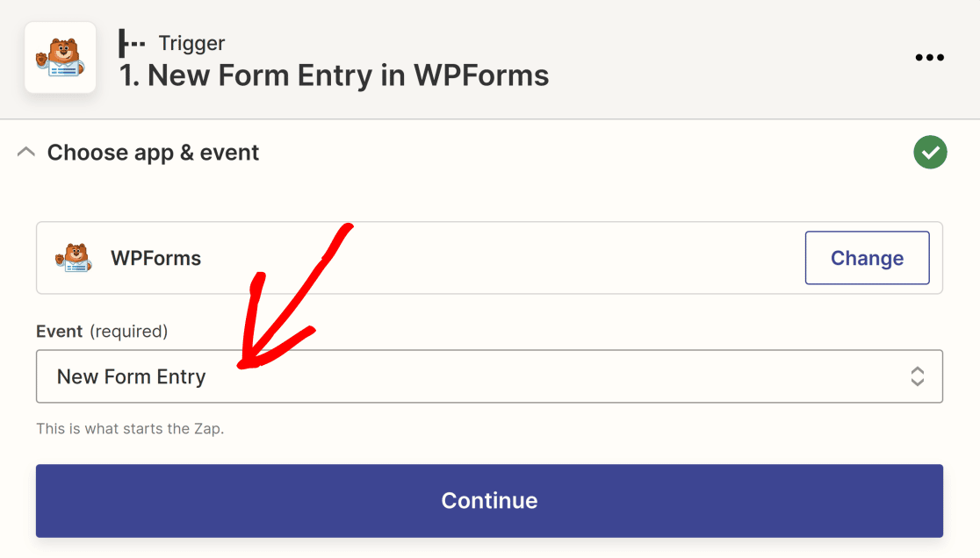Click the trigger step icon beside Trigger

tap(132, 44)
